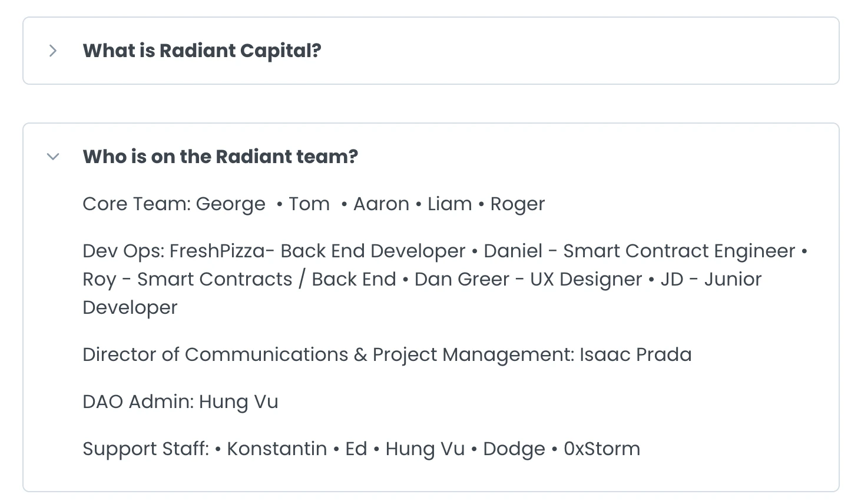861x504 pixels.
Task: Click the name "Isaac Prada"
Action: click(x=635, y=354)
